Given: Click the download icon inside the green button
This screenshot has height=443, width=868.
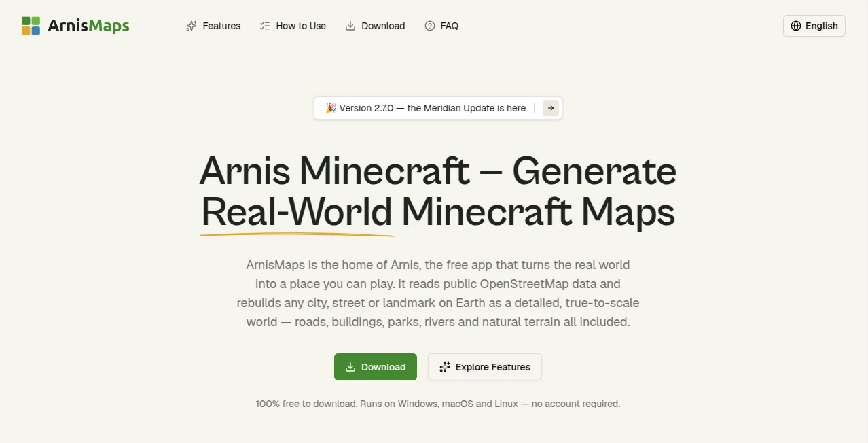Looking at the screenshot, I should click(350, 367).
